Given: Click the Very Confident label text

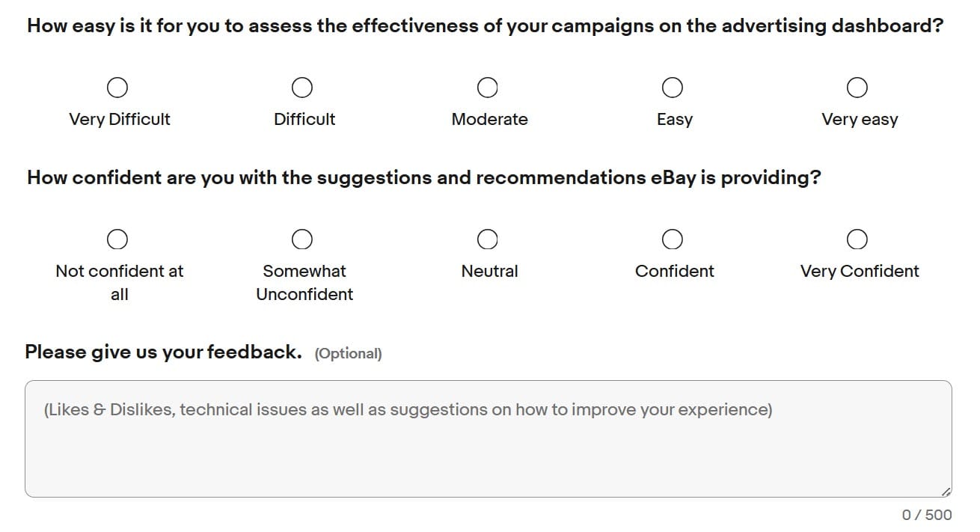Looking at the screenshot, I should [x=860, y=271].
